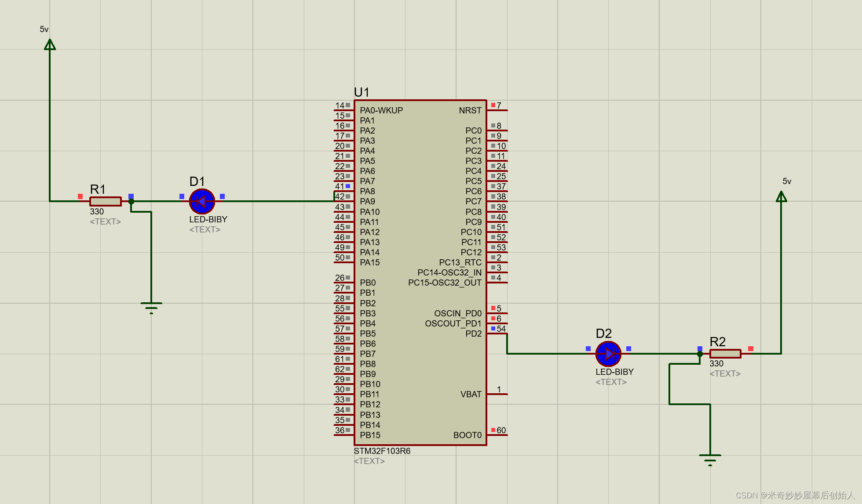The width and height of the screenshot is (862, 504).
Task: Click the <TEXT> placeholder under R1
Action: click(x=106, y=221)
